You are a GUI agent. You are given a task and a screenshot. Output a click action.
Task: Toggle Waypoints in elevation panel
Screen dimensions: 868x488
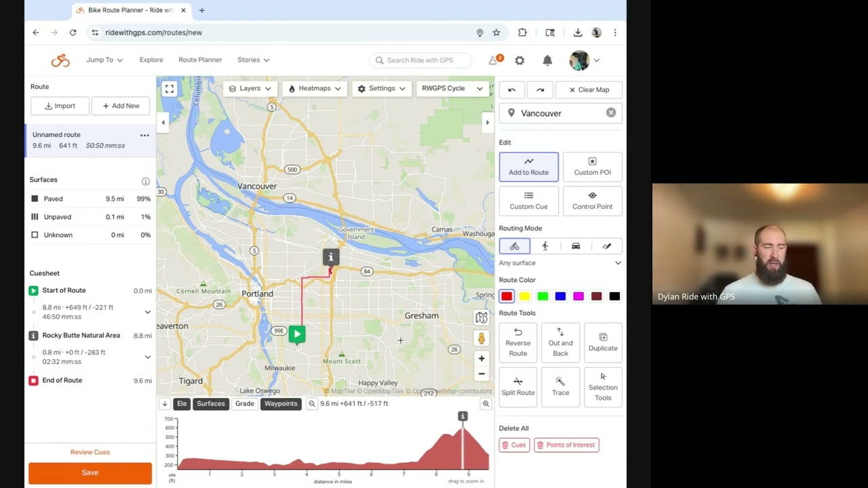coord(281,404)
